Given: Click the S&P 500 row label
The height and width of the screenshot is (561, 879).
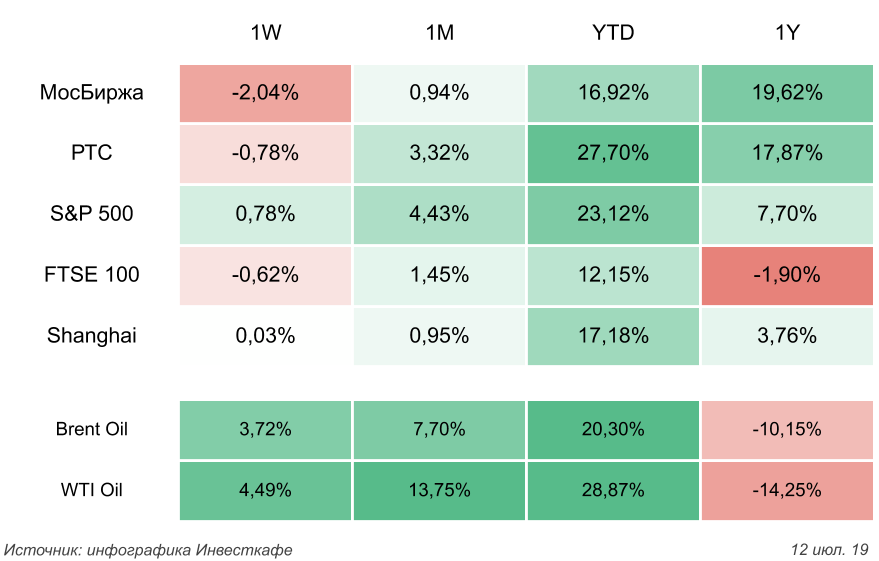Looking at the screenshot, I should 92,213.
